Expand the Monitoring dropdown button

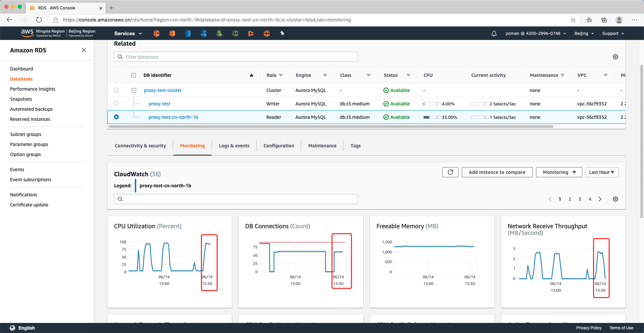pos(559,172)
